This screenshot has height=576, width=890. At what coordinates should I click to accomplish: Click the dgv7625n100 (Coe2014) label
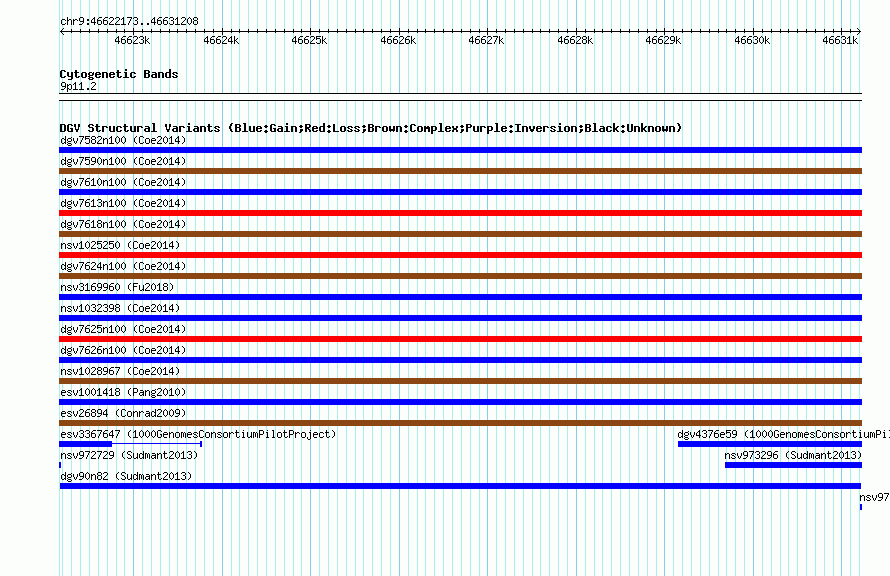point(123,329)
